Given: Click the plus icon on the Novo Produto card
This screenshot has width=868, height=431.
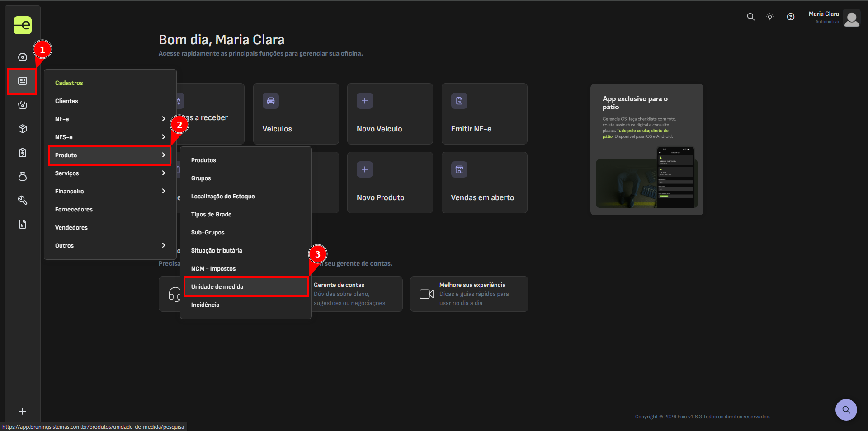Looking at the screenshot, I should [365, 169].
